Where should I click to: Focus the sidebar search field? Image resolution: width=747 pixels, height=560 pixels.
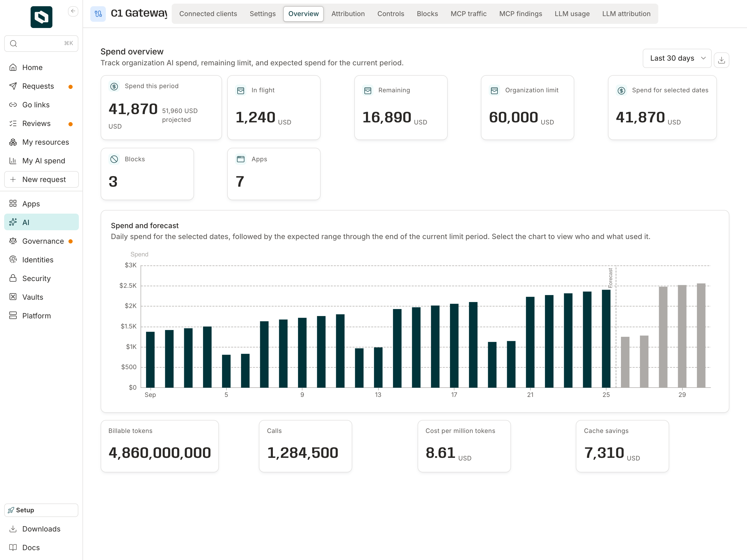pyautogui.click(x=41, y=44)
